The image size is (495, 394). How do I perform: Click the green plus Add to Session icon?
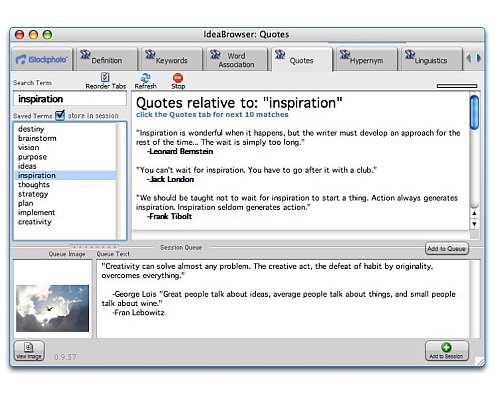(x=446, y=347)
